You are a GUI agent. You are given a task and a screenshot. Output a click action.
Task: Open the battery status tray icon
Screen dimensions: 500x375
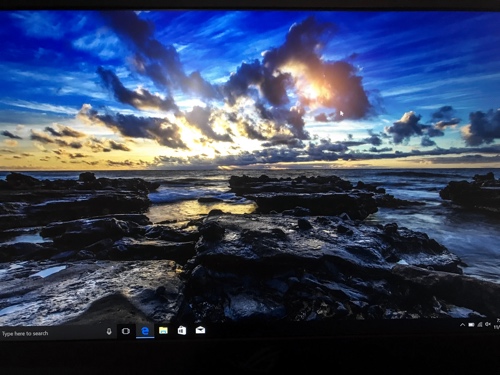(x=471, y=325)
